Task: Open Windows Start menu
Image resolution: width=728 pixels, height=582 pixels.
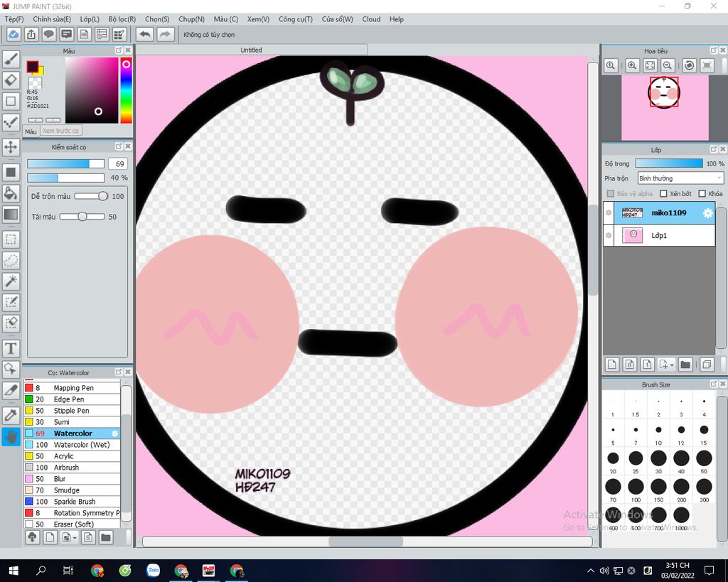Action: click(13, 571)
